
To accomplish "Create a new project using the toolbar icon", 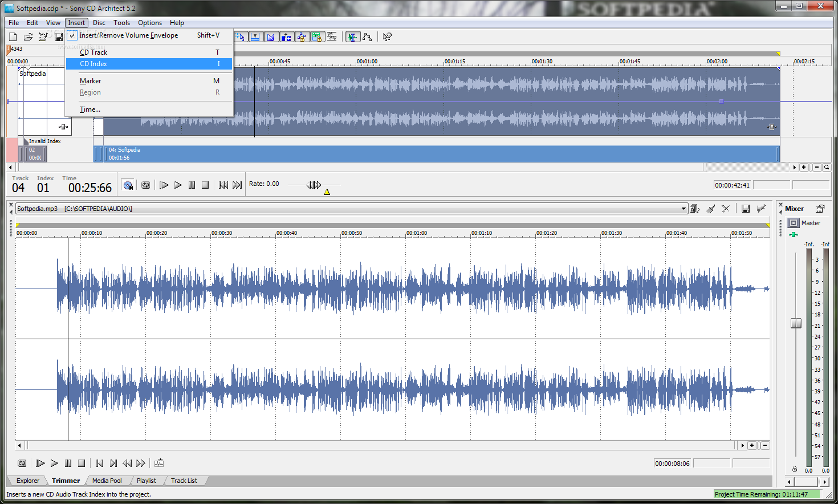I will pyautogui.click(x=13, y=37).
